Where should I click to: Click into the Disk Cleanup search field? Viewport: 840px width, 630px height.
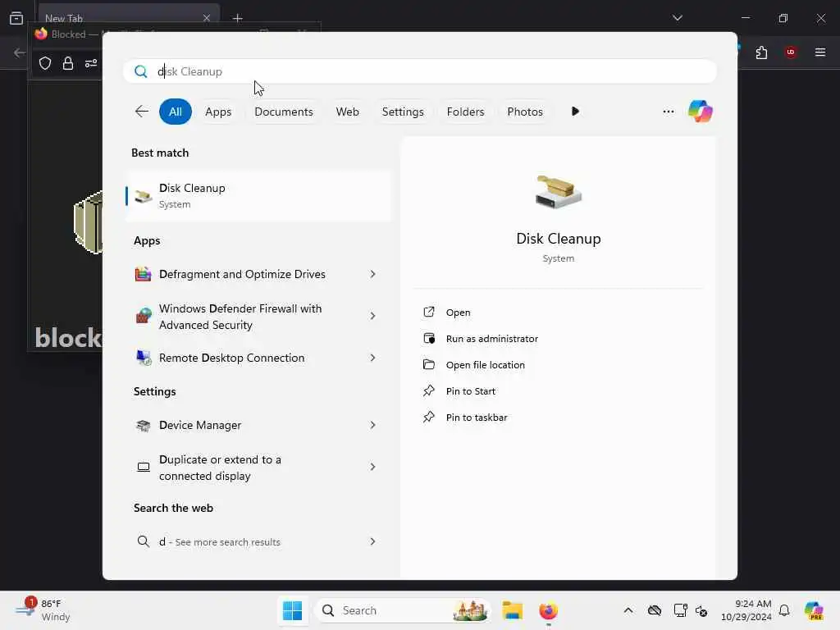pyautogui.click(x=420, y=71)
